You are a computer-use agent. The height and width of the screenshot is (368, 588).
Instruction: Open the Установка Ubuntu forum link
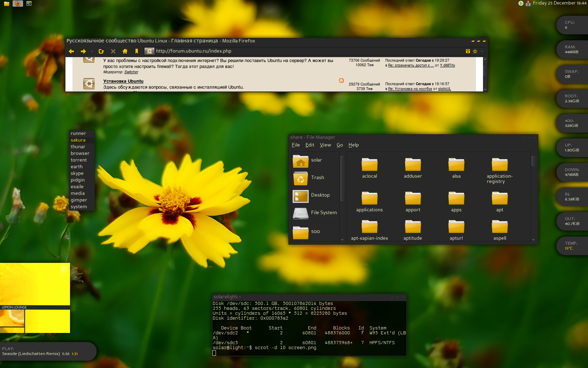[123, 81]
